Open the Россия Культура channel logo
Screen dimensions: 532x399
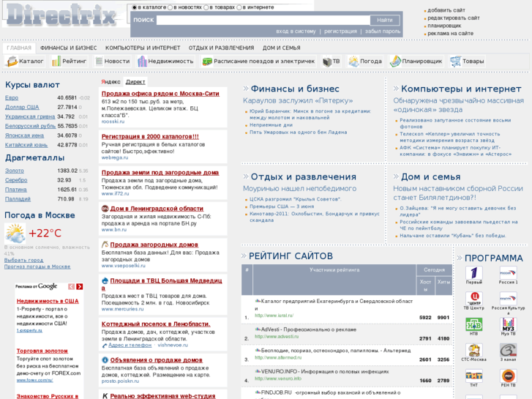coord(509,299)
